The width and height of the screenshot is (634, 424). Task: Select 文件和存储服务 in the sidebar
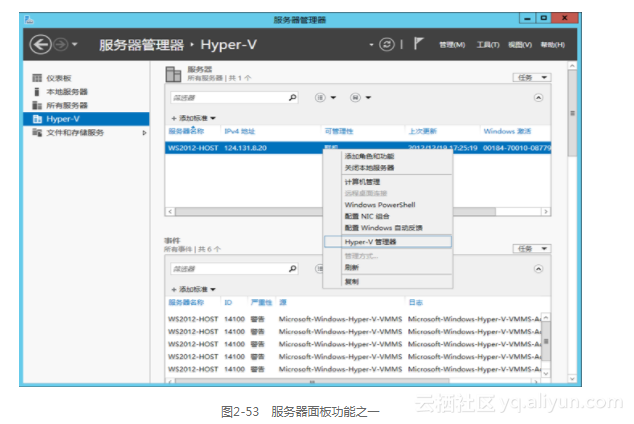75,133
